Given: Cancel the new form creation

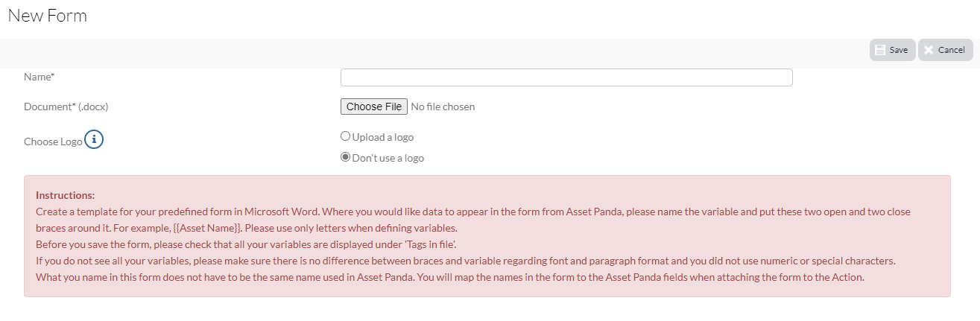Looking at the screenshot, I should pyautogui.click(x=946, y=50).
